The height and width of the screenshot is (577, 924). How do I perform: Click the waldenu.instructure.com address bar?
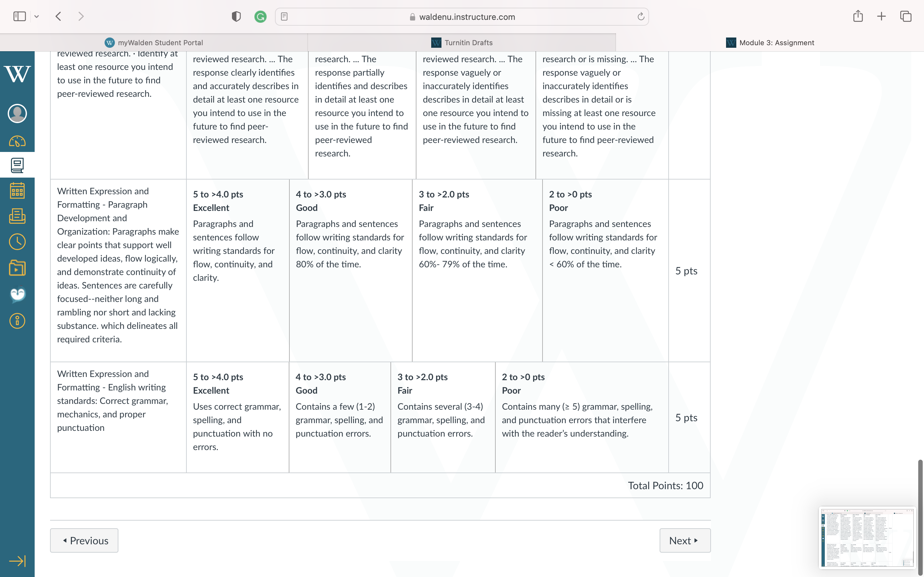coord(462,17)
